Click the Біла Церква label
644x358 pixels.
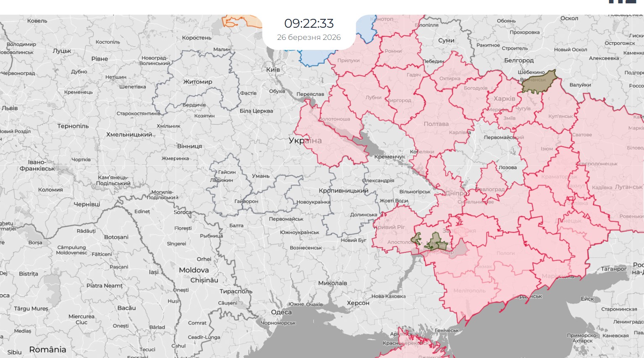tap(256, 111)
